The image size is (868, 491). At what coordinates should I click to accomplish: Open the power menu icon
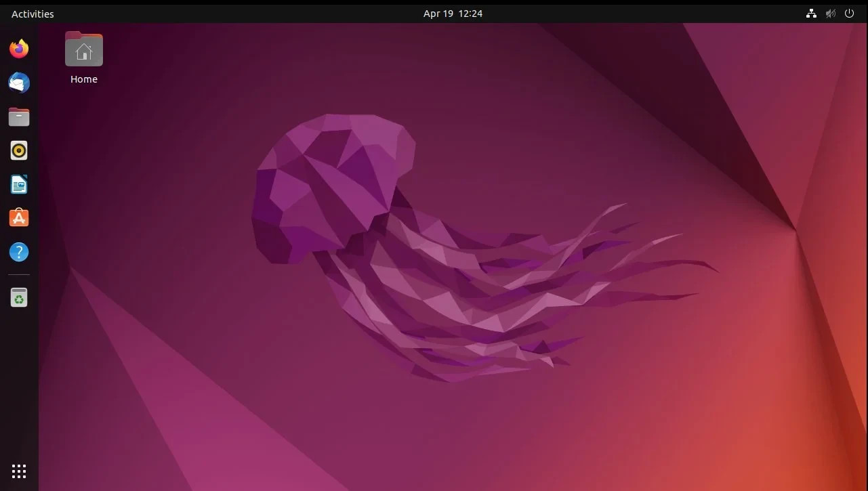tap(849, 14)
